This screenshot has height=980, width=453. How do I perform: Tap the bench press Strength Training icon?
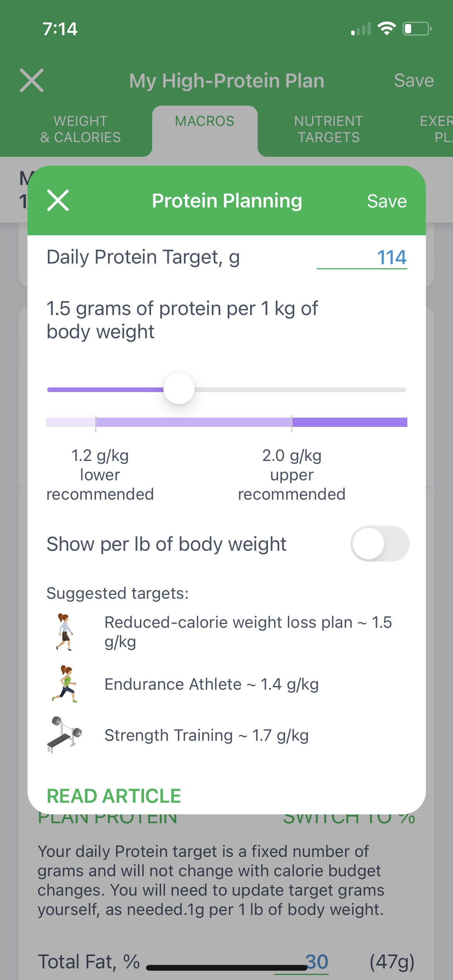(x=65, y=734)
